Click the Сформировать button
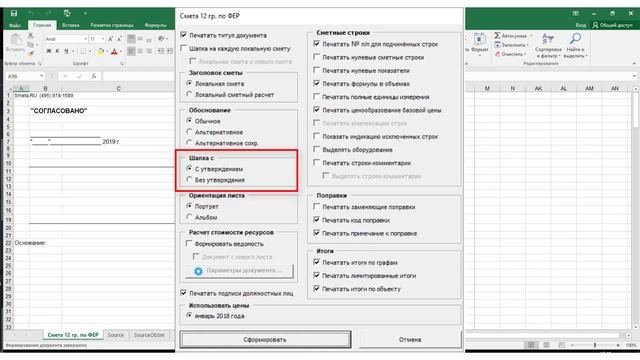Viewport: 640px width, 360px height. pos(265,340)
